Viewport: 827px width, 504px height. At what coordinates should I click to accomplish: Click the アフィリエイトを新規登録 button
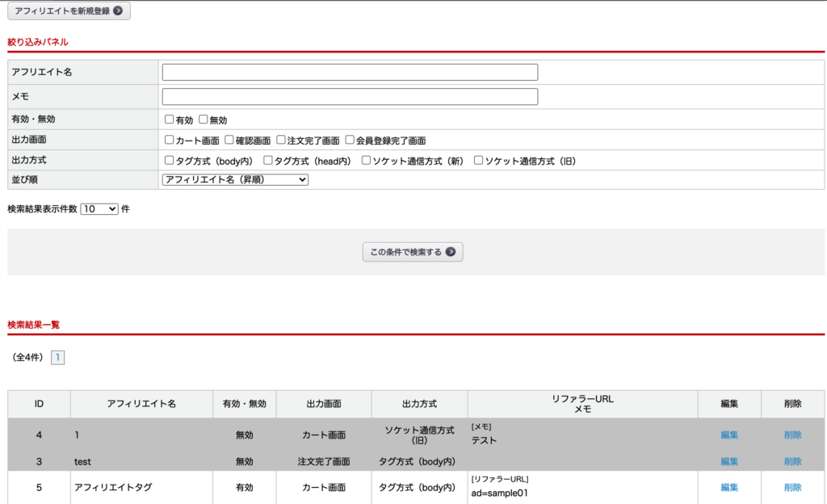(69, 11)
